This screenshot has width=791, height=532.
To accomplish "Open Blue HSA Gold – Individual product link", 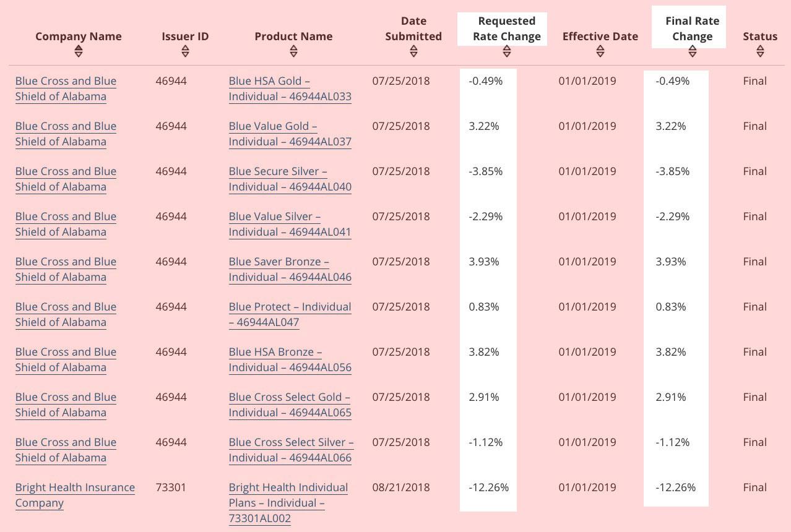I will pos(290,88).
